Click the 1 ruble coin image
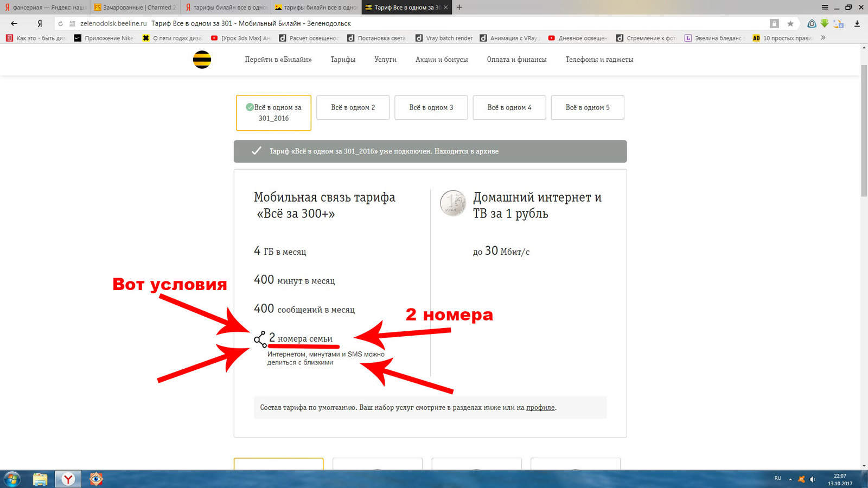This screenshot has width=868, height=488. pyautogui.click(x=453, y=203)
